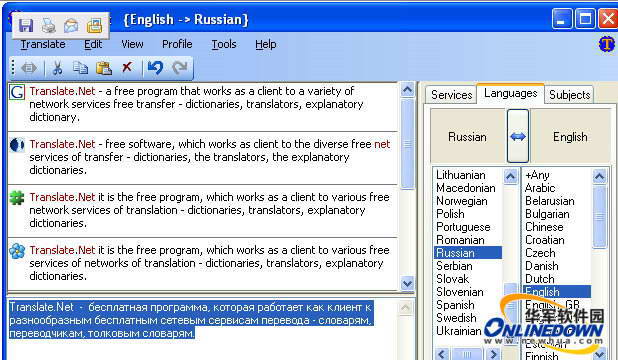Click the blue Undo arrow
Image resolution: width=618 pixels, height=360 pixels.
[155, 68]
